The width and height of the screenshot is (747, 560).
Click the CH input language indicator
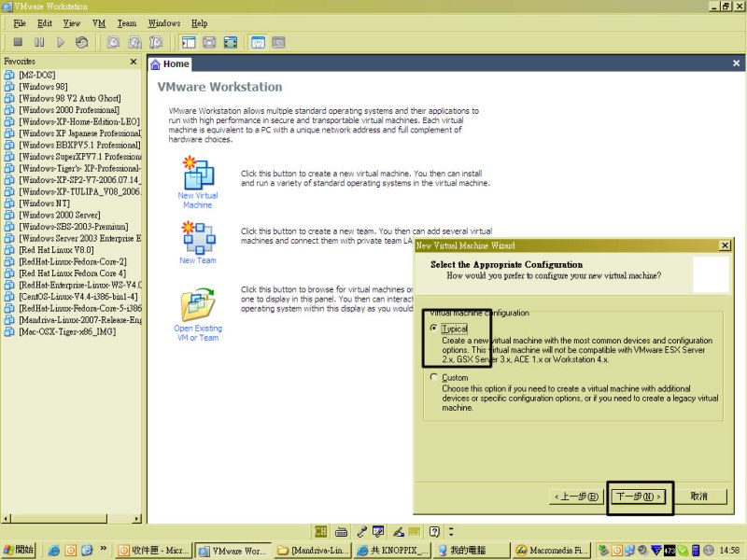pyautogui.click(x=320, y=531)
